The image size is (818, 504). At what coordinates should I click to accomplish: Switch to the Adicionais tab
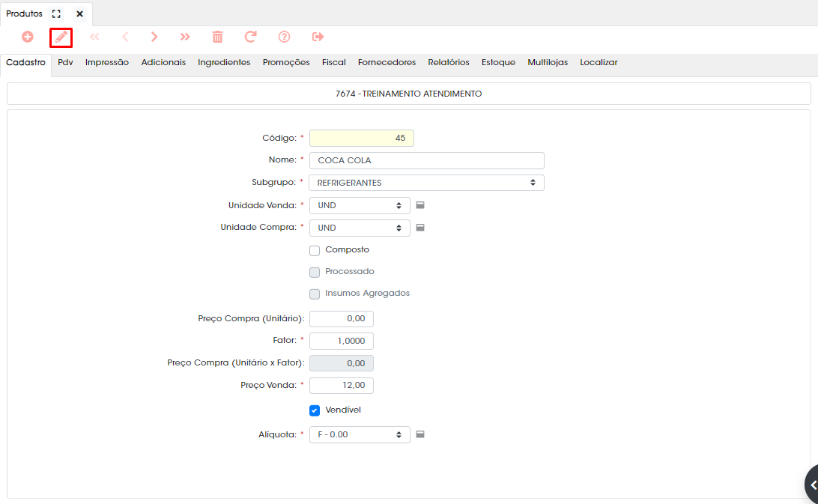click(x=163, y=63)
